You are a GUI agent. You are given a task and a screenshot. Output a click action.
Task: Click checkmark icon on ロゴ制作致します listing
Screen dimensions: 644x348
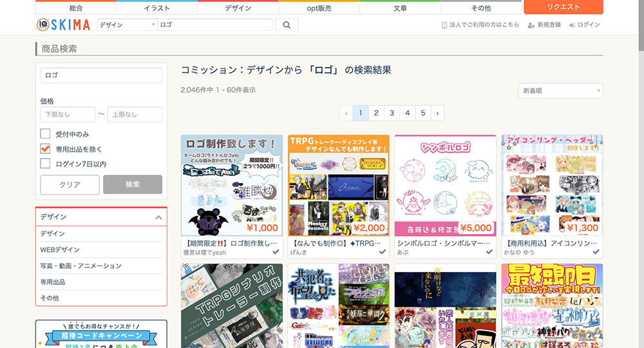tap(276, 252)
